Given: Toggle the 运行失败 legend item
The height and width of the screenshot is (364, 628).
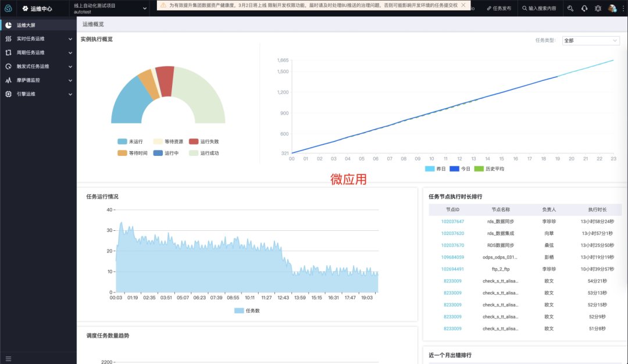Looking at the screenshot, I should click(204, 142).
